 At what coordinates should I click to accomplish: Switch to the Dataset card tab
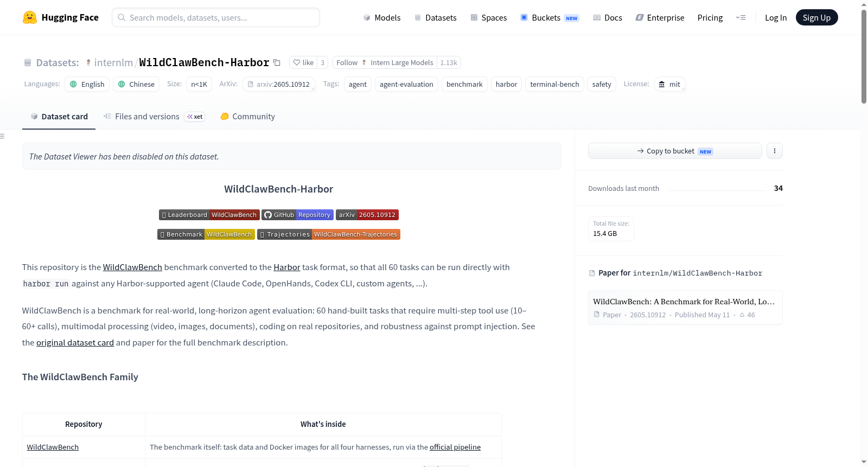59,117
